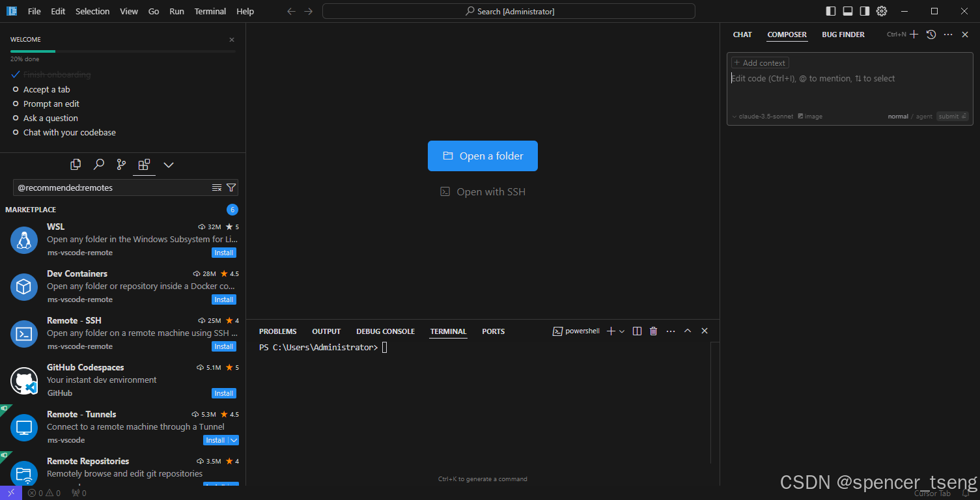980x500 pixels.
Task: Switch to the CHAT tab
Action: tap(742, 35)
